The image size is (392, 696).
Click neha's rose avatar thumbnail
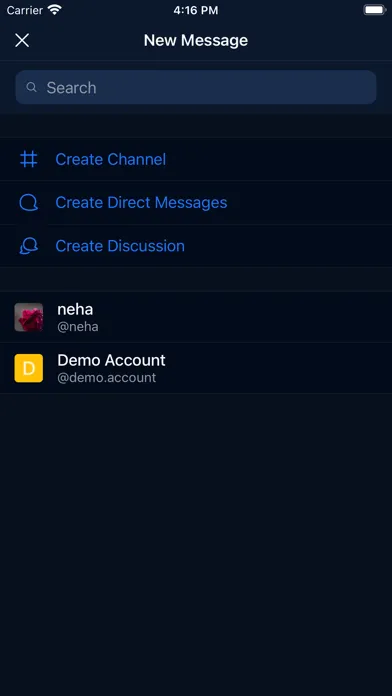pos(29,317)
